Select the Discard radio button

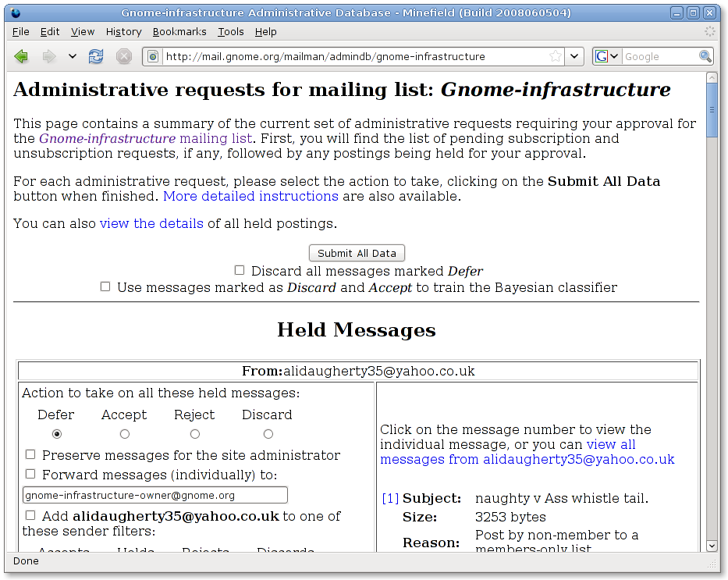pyautogui.click(x=268, y=434)
